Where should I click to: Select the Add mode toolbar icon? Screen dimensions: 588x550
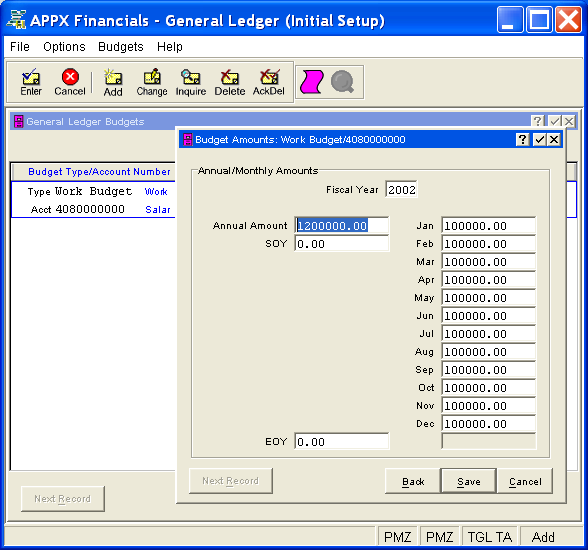pos(113,82)
